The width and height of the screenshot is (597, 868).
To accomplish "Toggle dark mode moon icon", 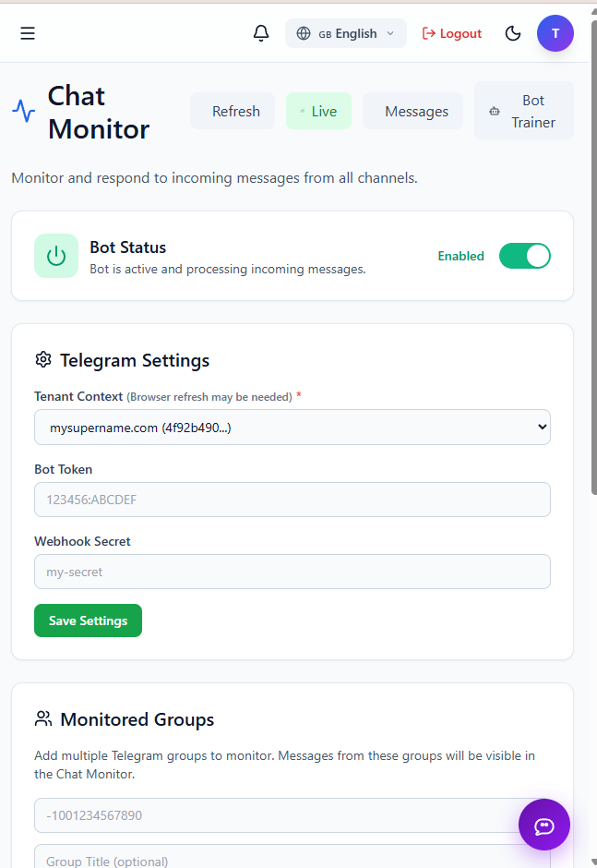I will (513, 33).
